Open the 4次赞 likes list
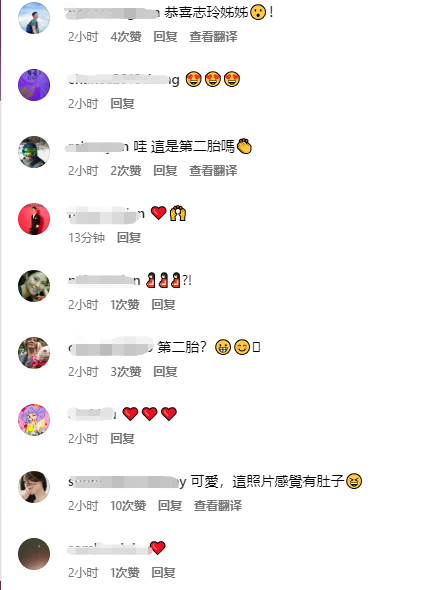 [x=126, y=36]
